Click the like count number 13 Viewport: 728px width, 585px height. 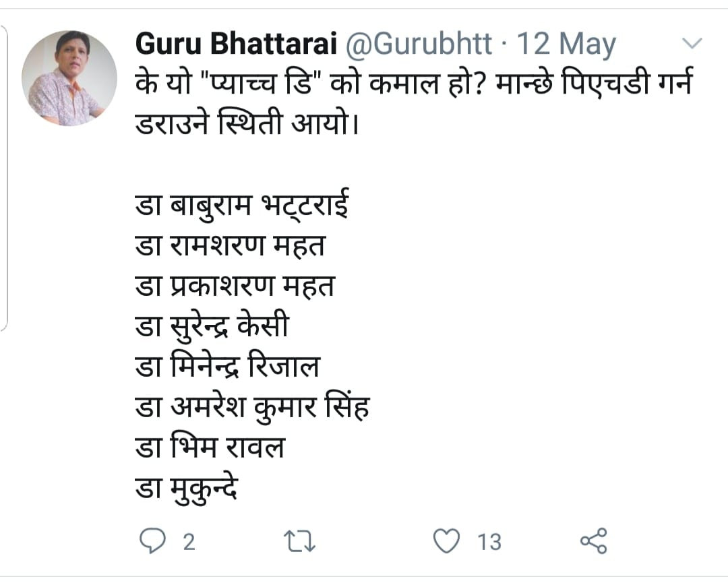pos(489,541)
